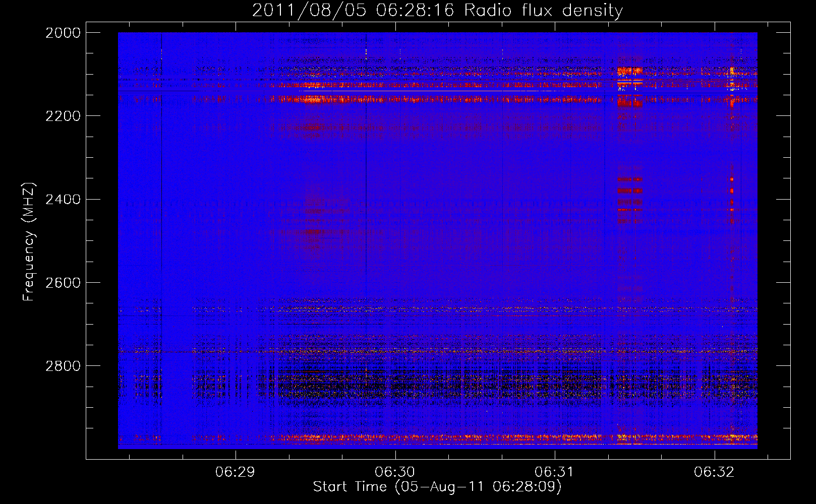Select the 2000 frequency axis label

(63, 33)
